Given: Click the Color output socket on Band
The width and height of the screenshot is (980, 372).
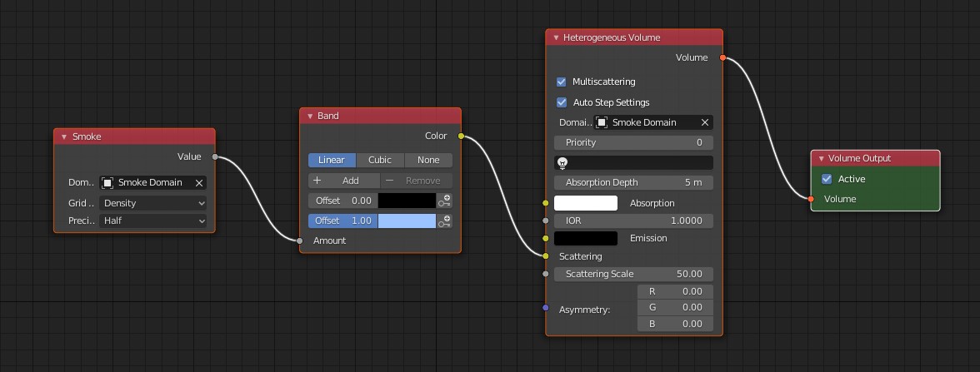Looking at the screenshot, I should 461,136.
